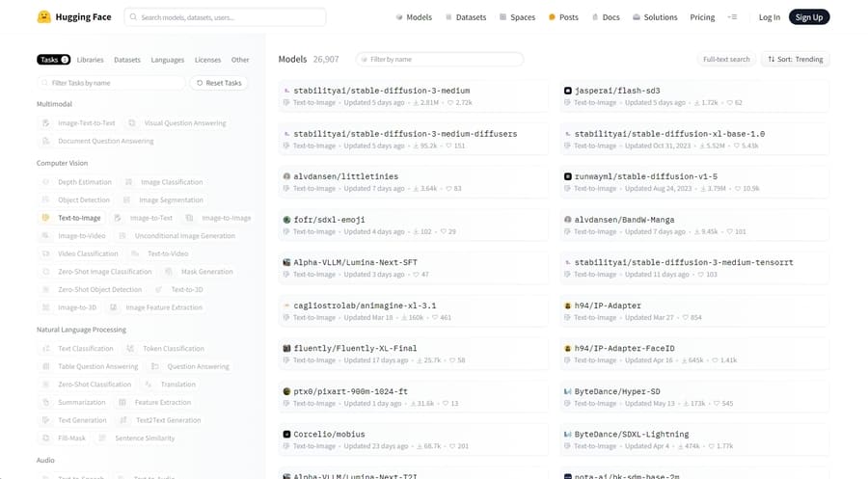
Task: Toggle the Image Classification task filter
Action: click(x=164, y=182)
